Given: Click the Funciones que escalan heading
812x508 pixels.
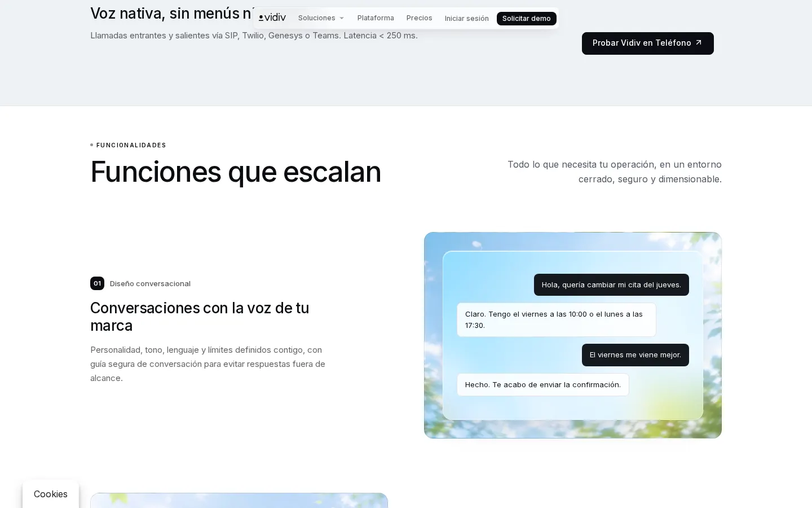Looking at the screenshot, I should click(x=236, y=172).
